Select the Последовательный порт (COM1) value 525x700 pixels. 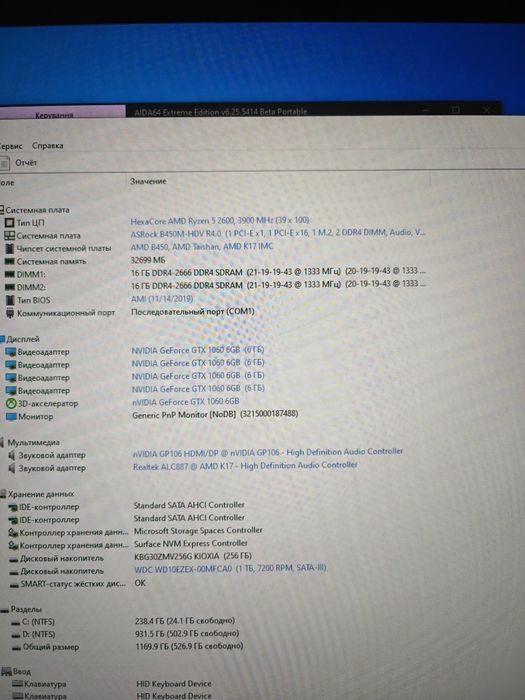click(x=192, y=312)
